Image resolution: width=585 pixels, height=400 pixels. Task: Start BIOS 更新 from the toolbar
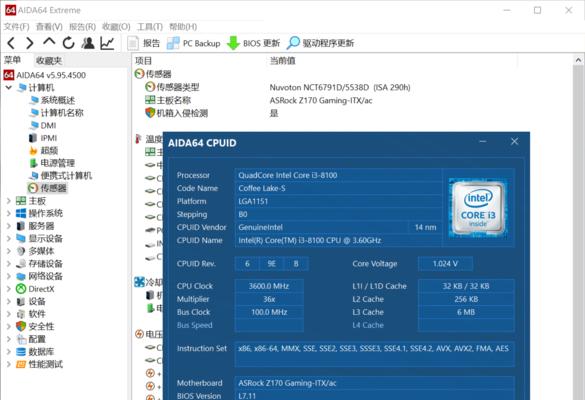click(254, 43)
